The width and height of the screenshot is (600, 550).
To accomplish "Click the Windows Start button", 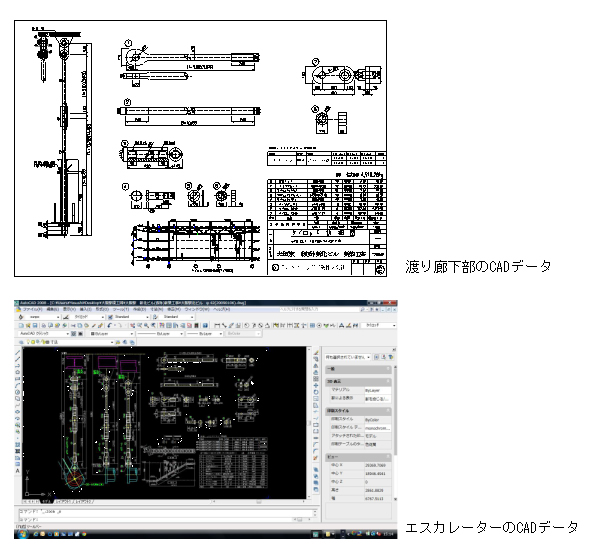I will 22,534.
